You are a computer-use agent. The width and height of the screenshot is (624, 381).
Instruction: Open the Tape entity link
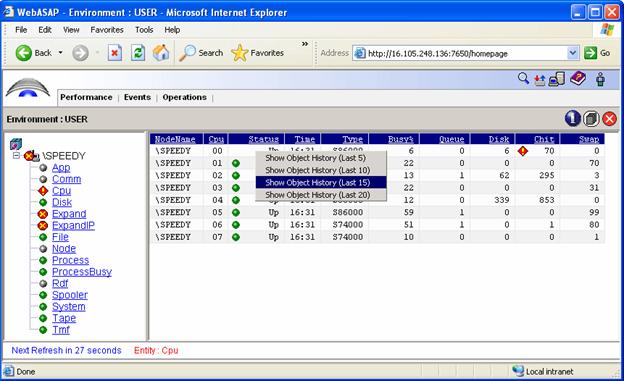(x=64, y=318)
